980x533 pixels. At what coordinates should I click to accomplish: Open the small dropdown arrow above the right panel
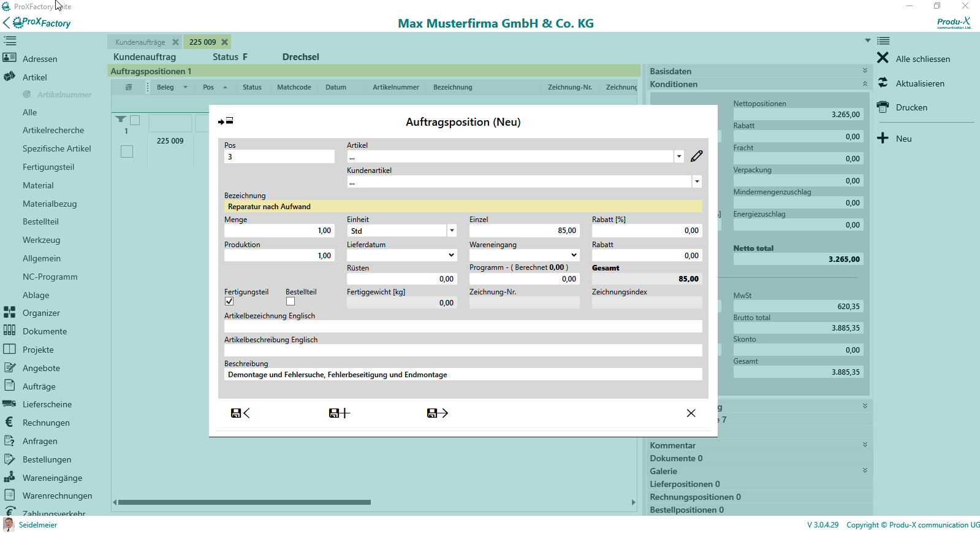(x=868, y=40)
